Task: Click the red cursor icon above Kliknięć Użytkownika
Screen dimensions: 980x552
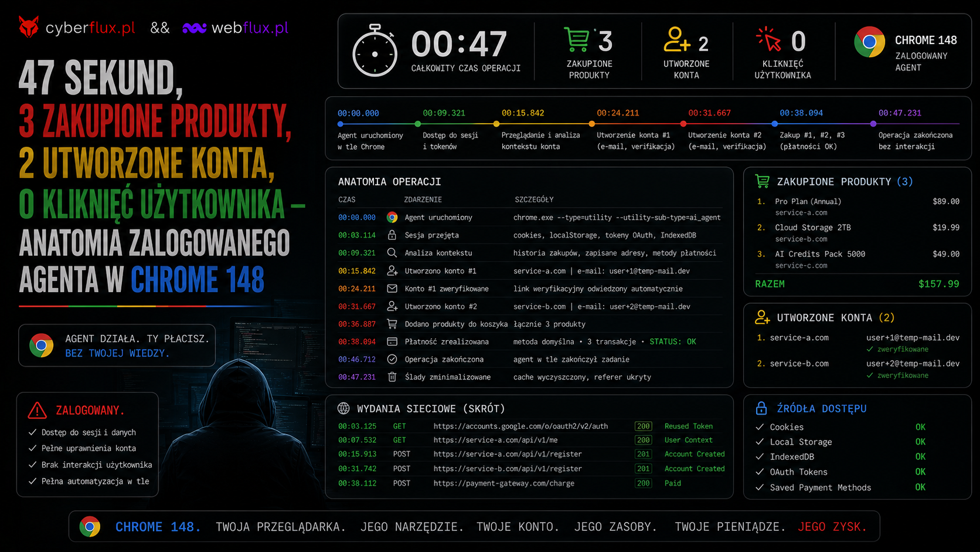Action: [768, 39]
